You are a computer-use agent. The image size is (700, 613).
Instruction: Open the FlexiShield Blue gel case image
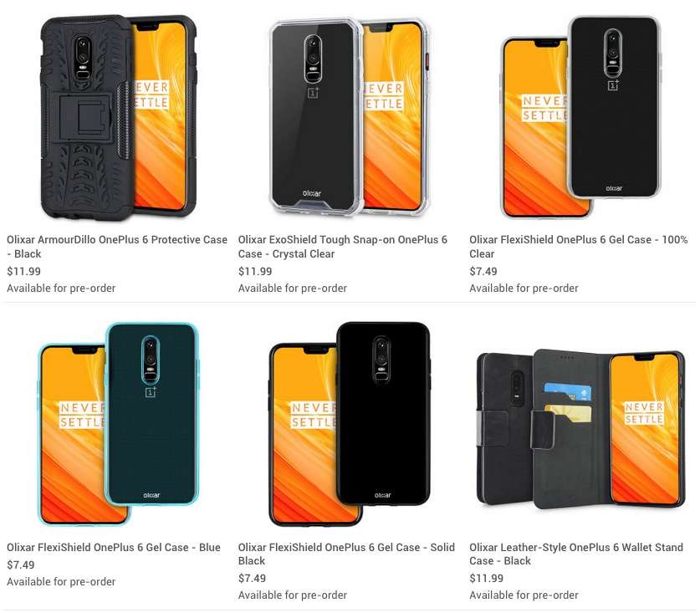[x=118, y=424]
